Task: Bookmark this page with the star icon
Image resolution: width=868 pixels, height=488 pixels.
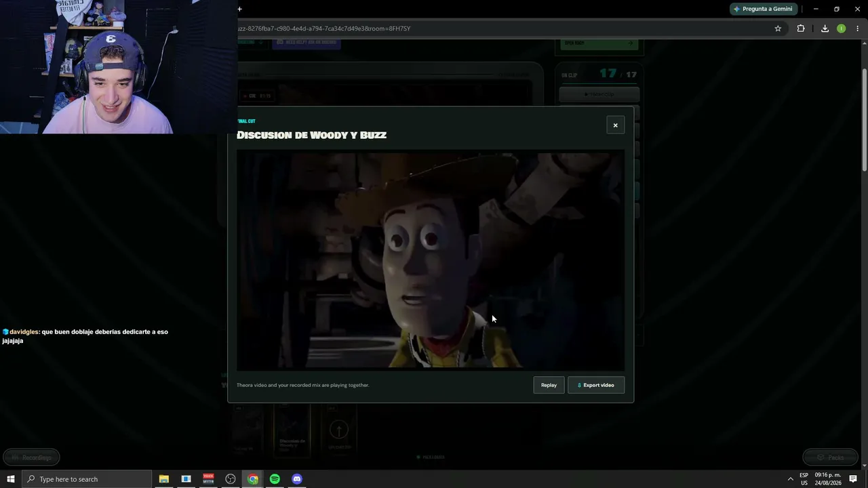Action: [778, 28]
